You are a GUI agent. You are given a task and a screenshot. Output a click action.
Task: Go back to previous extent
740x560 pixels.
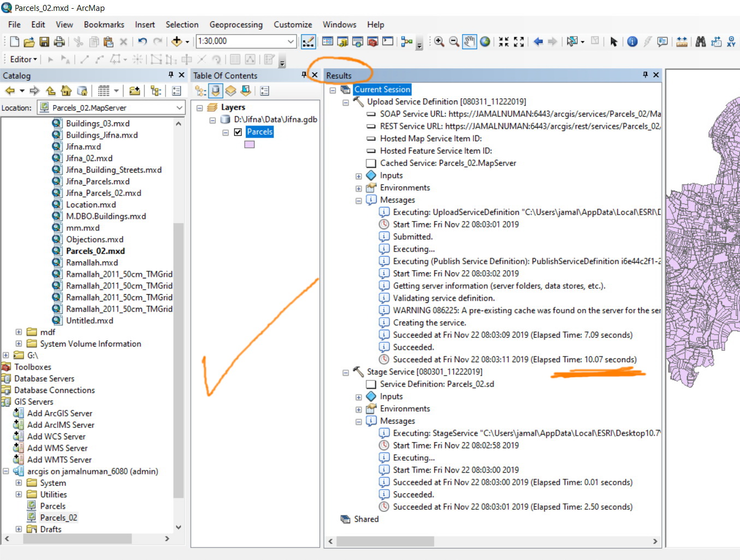point(538,41)
